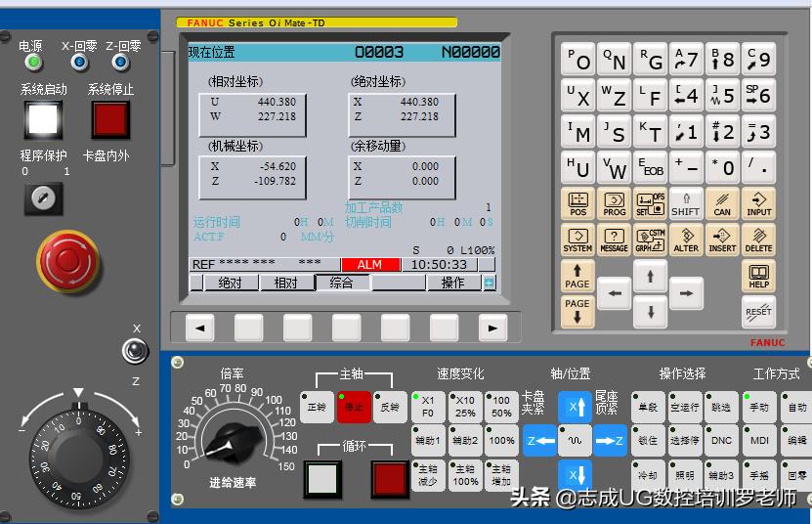Click the 进给速率 feed rate knob
The height and width of the screenshot is (524, 812).
coord(232,443)
